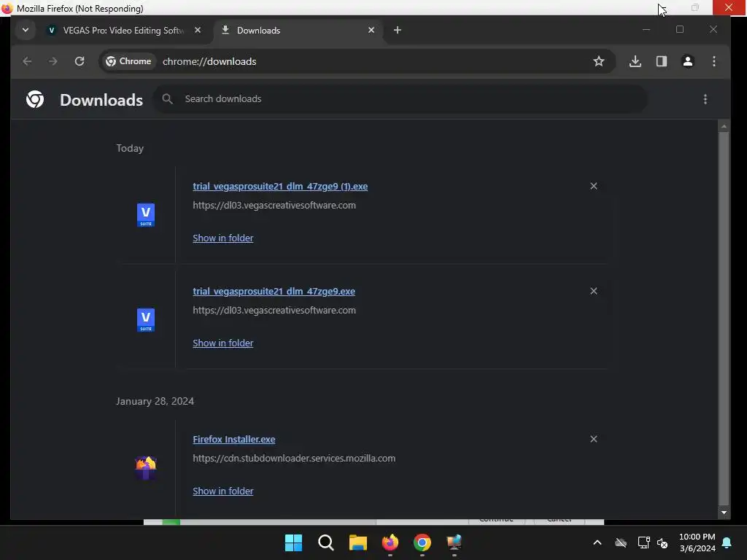Image resolution: width=747 pixels, height=560 pixels.
Task: Open the Windows Start menu
Action: (293, 542)
